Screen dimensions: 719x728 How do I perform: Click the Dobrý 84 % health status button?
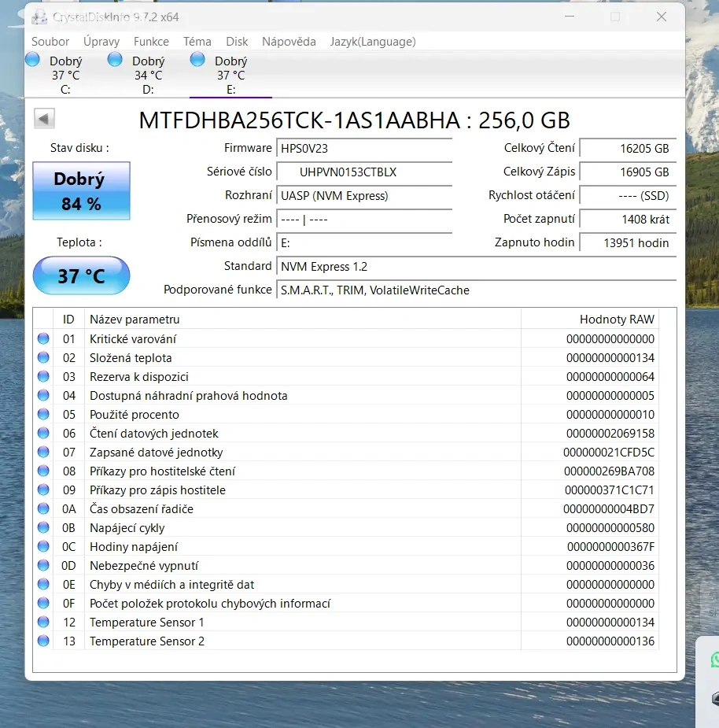(x=81, y=190)
